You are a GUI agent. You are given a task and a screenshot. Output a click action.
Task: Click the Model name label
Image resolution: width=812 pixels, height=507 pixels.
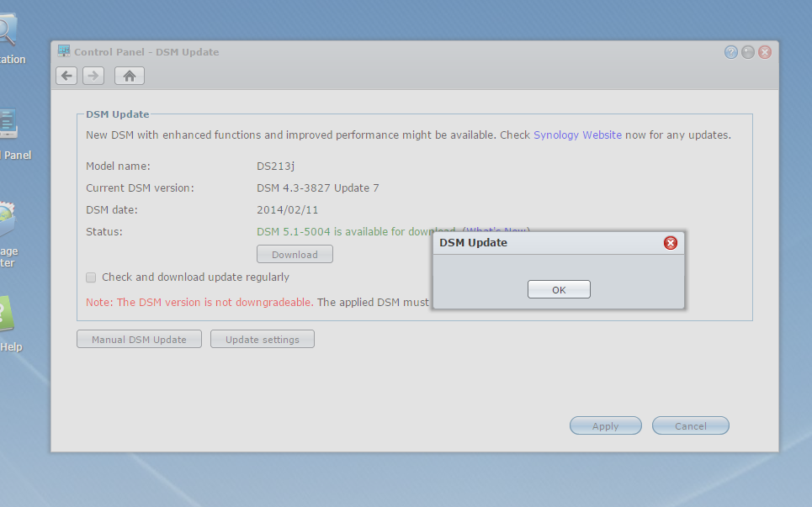point(118,166)
